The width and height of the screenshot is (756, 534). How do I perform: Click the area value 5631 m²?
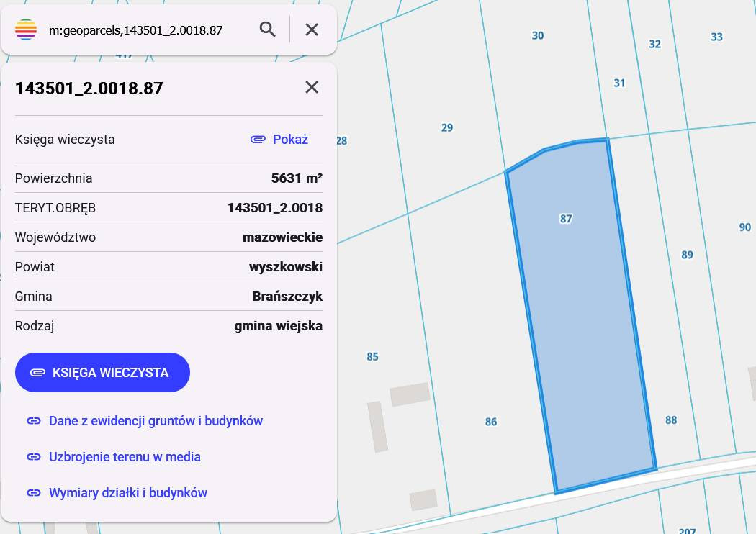coord(297,178)
